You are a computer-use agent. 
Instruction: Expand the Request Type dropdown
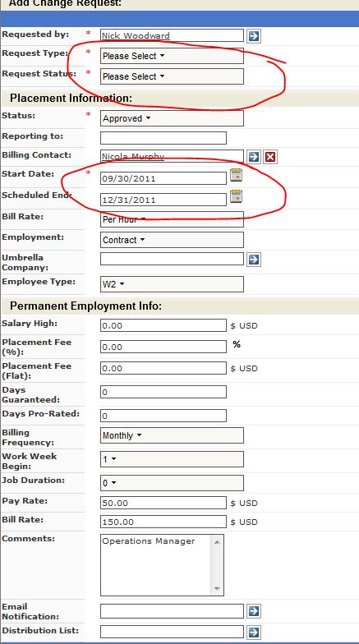click(172, 56)
